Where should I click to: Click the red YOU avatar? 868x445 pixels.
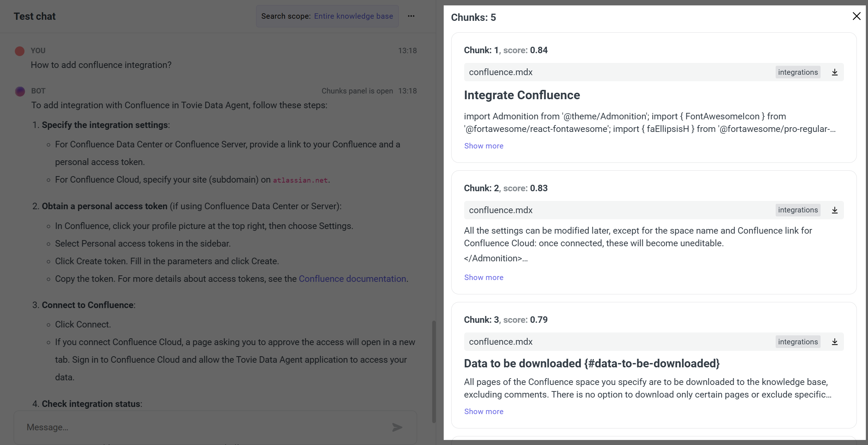pyautogui.click(x=20, y=51)
